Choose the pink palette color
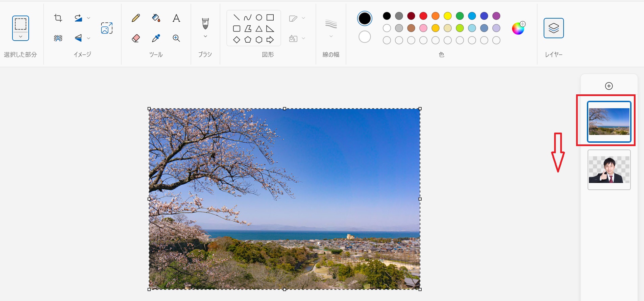644x301 pixels. coord(423,28)
